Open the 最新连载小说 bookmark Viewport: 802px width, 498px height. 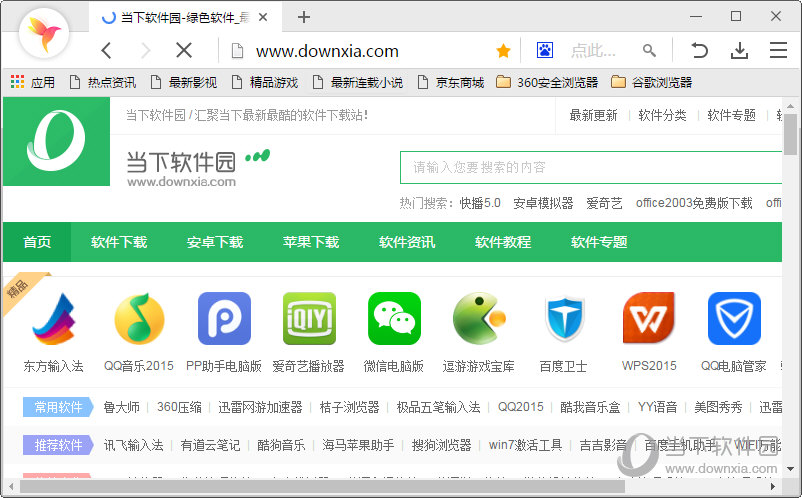pyautogui.click(x=358, y=82)
